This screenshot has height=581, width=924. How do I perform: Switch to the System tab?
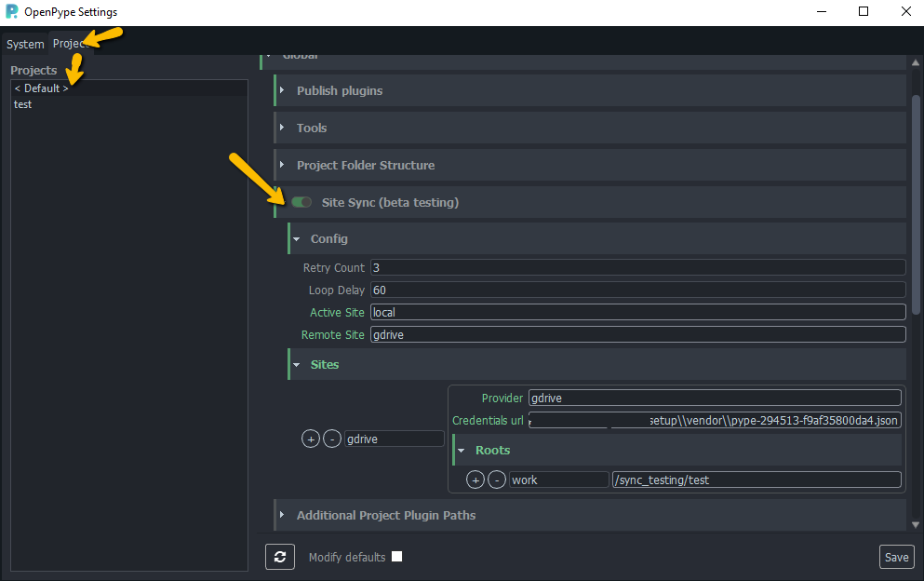point(24,44)
